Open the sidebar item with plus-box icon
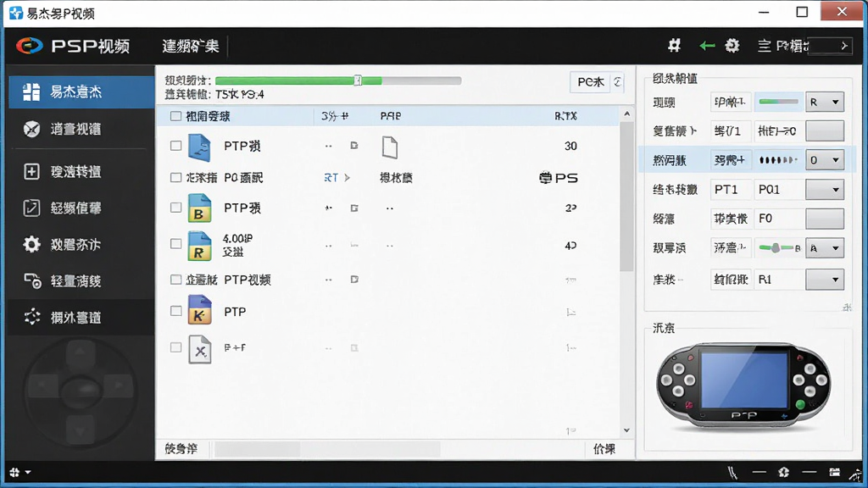The image size is (868, 488). [x=81, y=171]
